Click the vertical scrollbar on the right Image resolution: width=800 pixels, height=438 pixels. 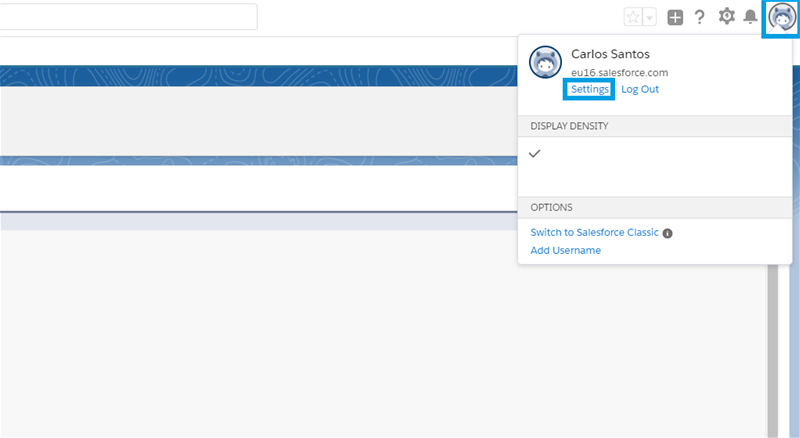click(771, 350)
